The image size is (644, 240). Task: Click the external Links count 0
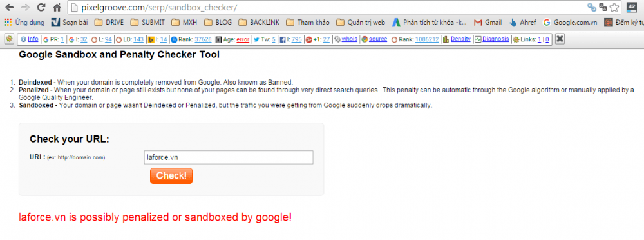(547, 39)
